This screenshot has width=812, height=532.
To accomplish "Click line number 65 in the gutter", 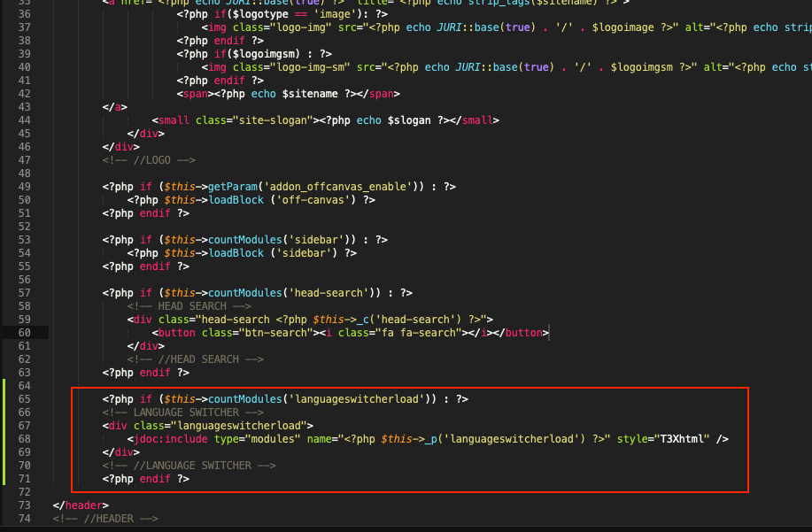I will tap(24, 399).
